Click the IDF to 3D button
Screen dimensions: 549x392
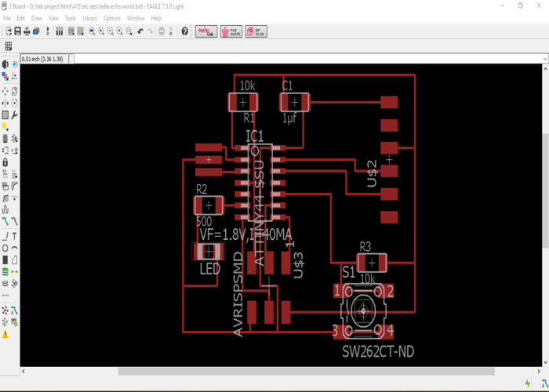[x=256, y=31]
